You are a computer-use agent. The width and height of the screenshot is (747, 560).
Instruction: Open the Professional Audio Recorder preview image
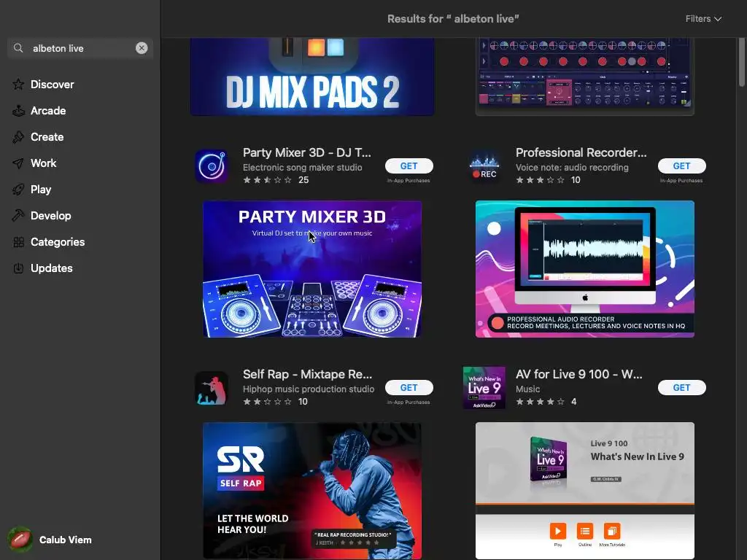coord(584,269)
